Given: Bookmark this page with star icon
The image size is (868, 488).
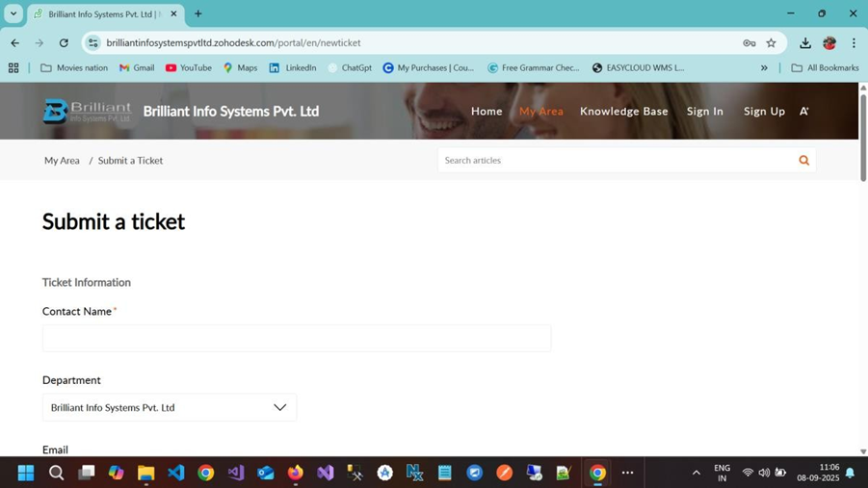Looking at the screenshot, I should pos(771,43).
